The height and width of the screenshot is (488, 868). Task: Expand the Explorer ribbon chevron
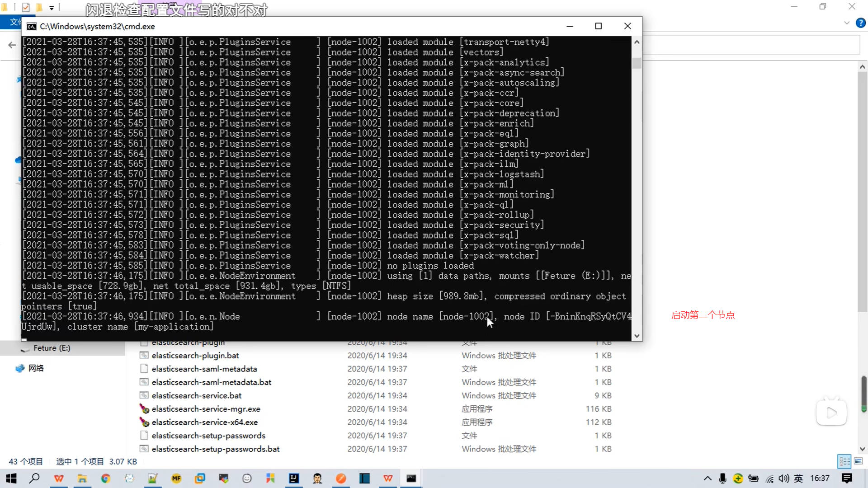847,23
